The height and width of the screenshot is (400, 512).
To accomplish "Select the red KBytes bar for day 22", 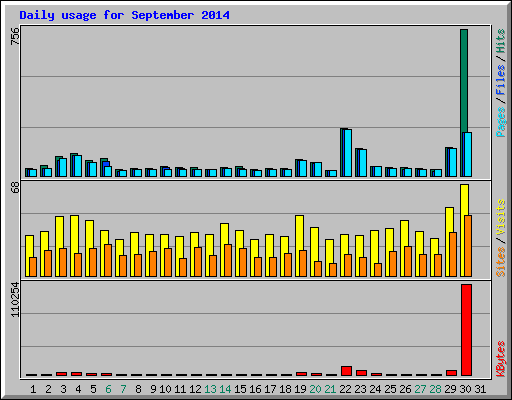I will [x=346, y=371].
